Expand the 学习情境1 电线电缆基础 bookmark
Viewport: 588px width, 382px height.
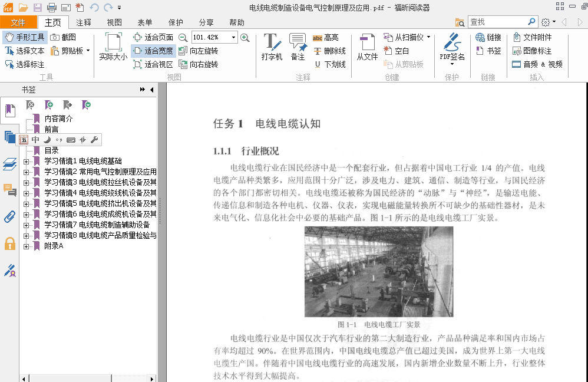(x=26, y=161)
